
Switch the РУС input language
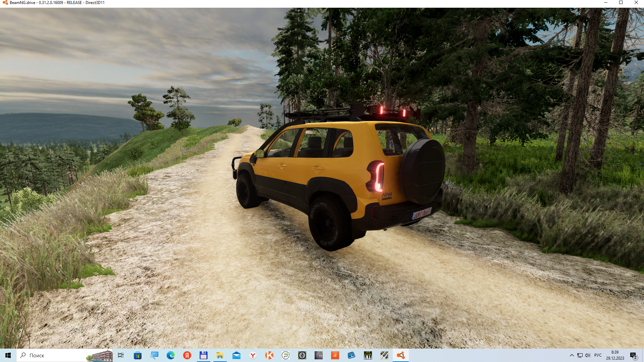point(598,355)
